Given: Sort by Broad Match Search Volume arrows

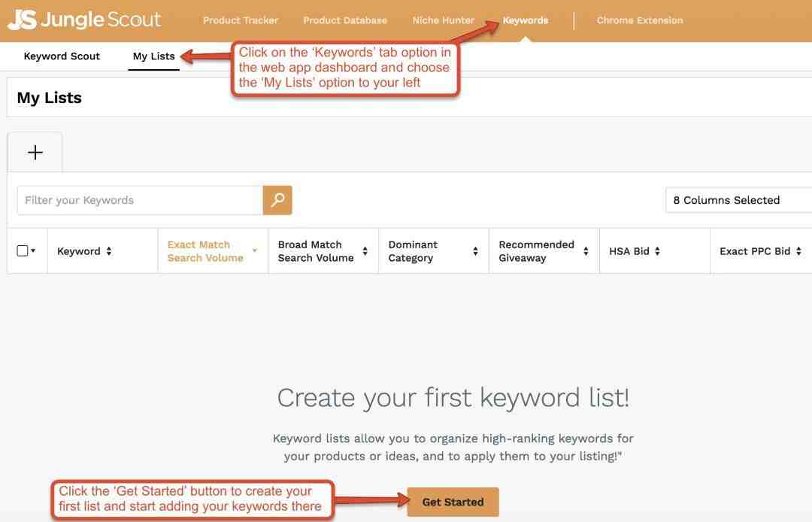Looking at the screenshot, I should click(365, 251).
